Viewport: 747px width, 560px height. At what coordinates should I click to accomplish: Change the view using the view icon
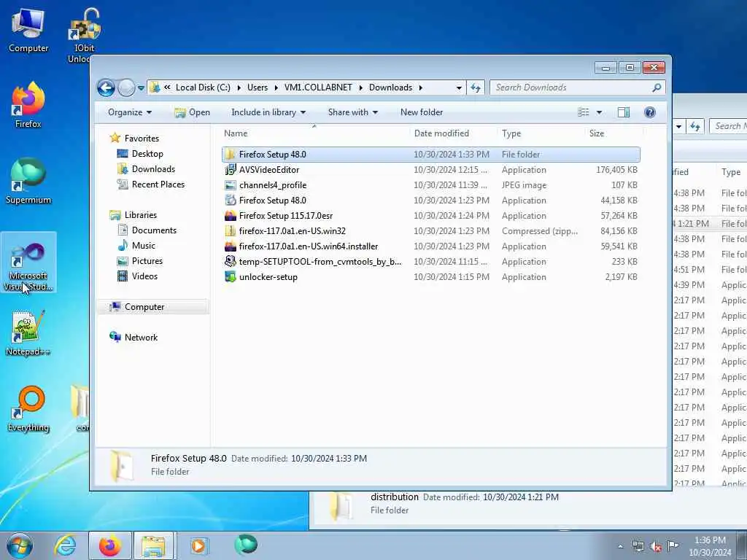point(584,112)
